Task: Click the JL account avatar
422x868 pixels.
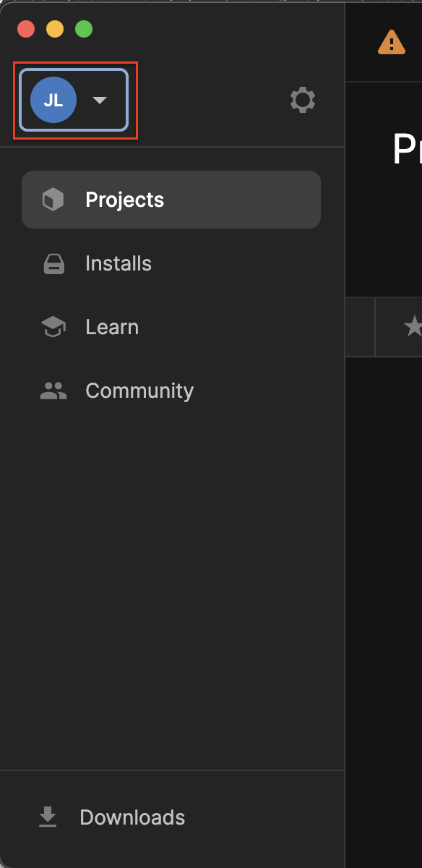Action: click(x=53, y=100)
